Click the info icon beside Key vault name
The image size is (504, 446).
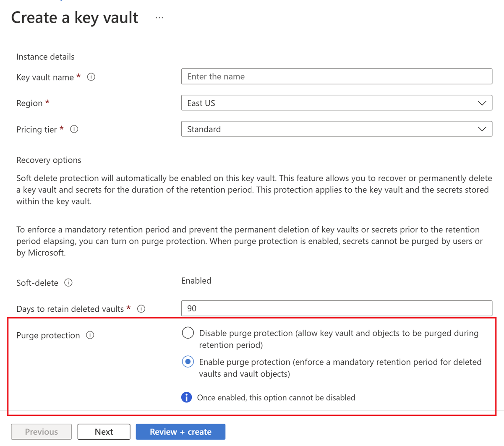tap(91, 77)
